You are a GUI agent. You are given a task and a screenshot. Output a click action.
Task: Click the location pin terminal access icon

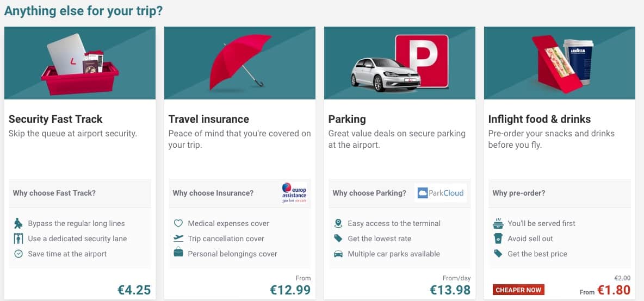(338, 223)
